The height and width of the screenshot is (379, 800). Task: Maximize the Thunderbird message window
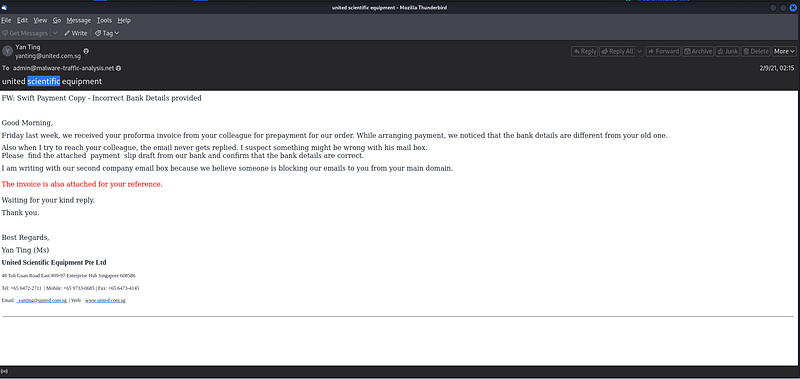(783, 8)
